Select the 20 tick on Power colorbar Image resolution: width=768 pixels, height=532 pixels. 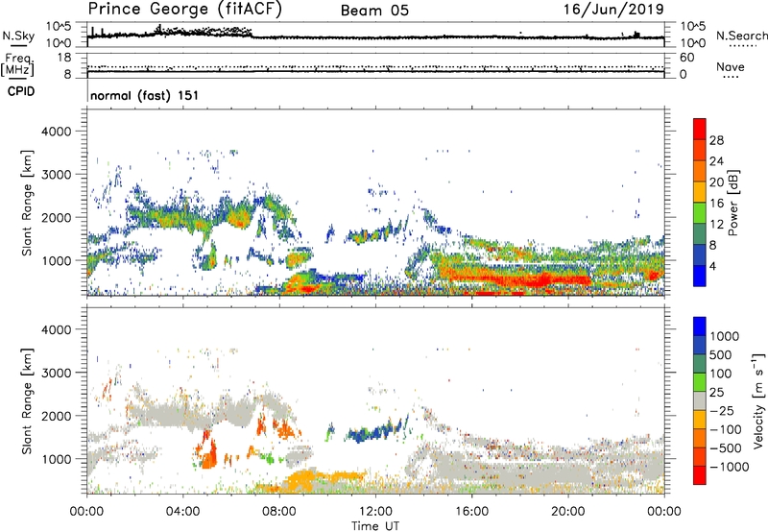(x=716, y=182)
